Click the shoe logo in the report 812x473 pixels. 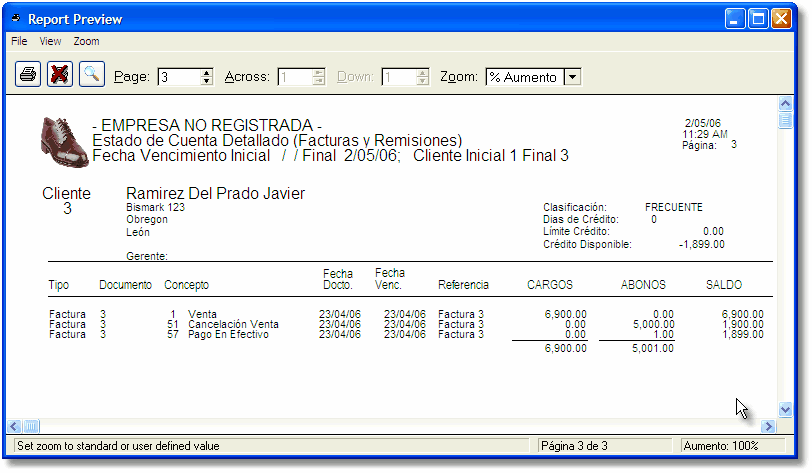63,137
